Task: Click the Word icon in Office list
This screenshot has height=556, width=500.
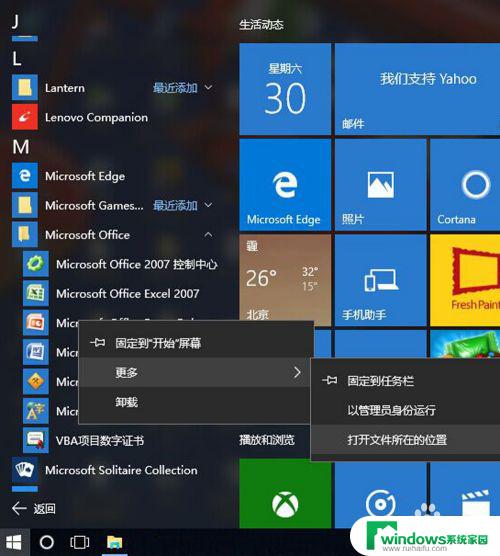Action: pyautogui.click(x=35, y=352)
